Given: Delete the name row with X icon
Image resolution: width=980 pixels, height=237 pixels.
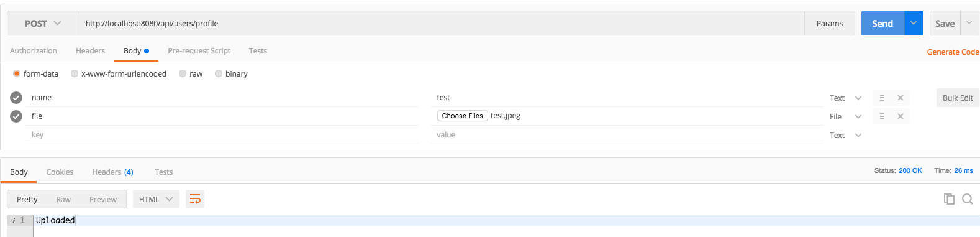Looking at the screenshot, I should point(900,98).
